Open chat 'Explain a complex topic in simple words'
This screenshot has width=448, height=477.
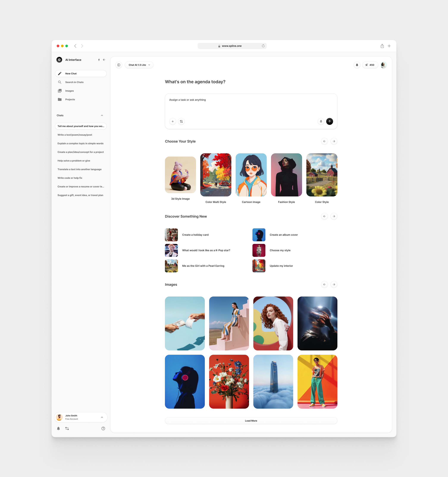tap(81, 143)
